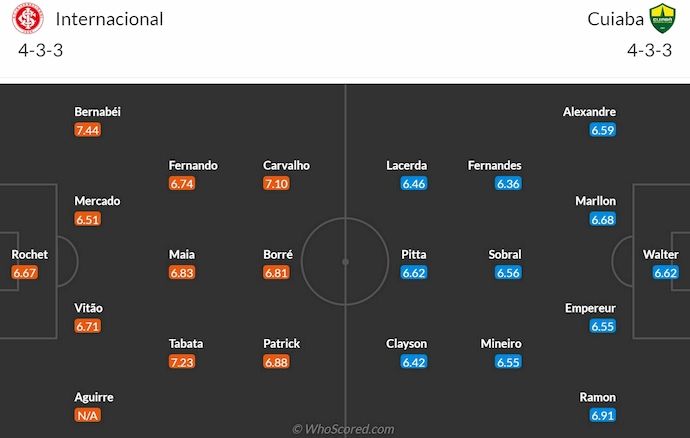Image resolution: width=690 pixels, height=438 pixels.
Task: Click Marllon's 6.68 rating badge
Action: [602, 219]
